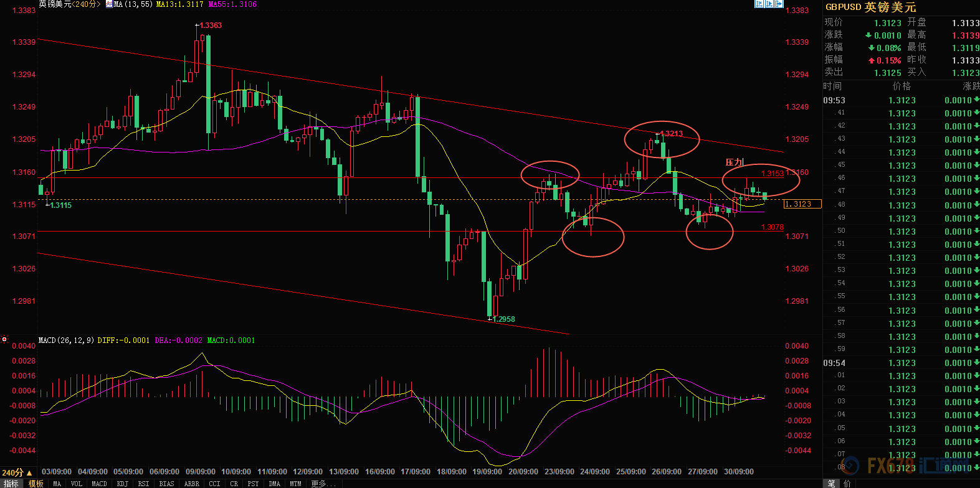The width and height of the screenshot is (980, 488).
Task: Click the 最高 high price label
Action: coord(916,35)
